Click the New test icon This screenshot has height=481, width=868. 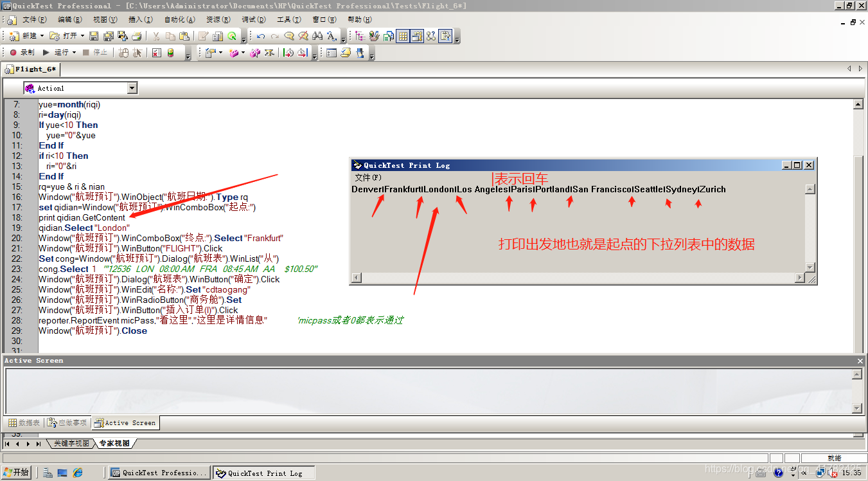tap(13, 36)
